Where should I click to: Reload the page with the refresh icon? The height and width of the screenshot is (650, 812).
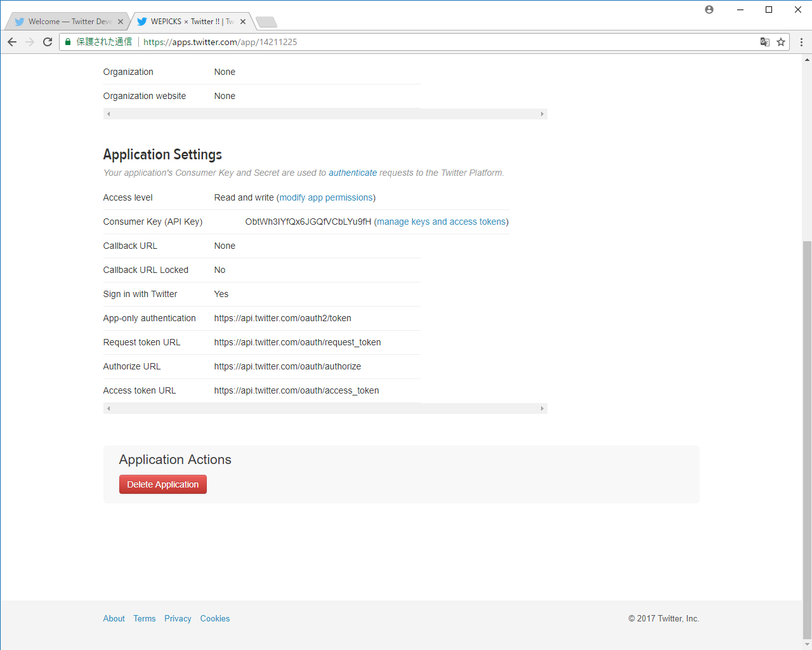[48, 42]
